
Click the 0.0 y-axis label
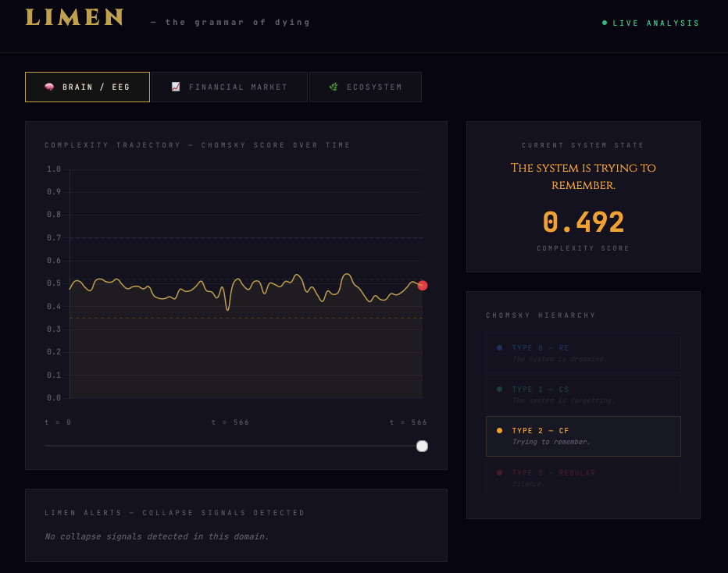[x=54, y=397]
